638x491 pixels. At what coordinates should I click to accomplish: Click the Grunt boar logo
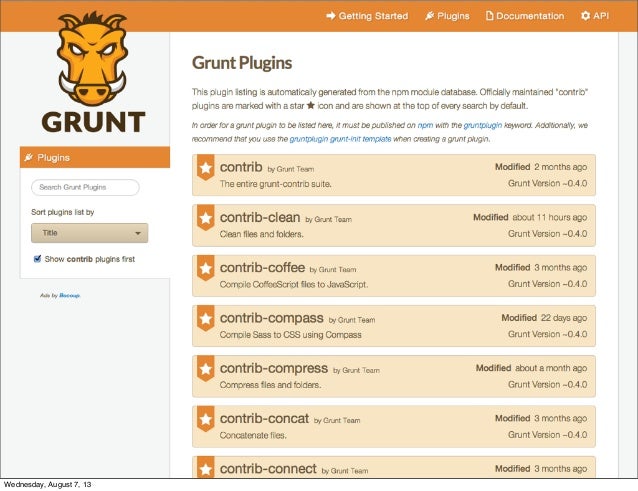pos(92,59)
